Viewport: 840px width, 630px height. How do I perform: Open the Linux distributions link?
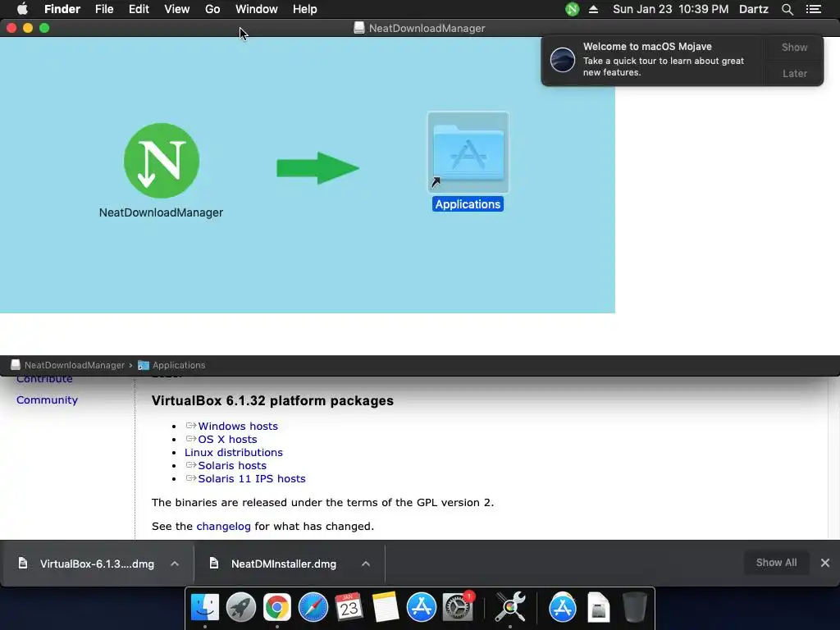[234, 452]
